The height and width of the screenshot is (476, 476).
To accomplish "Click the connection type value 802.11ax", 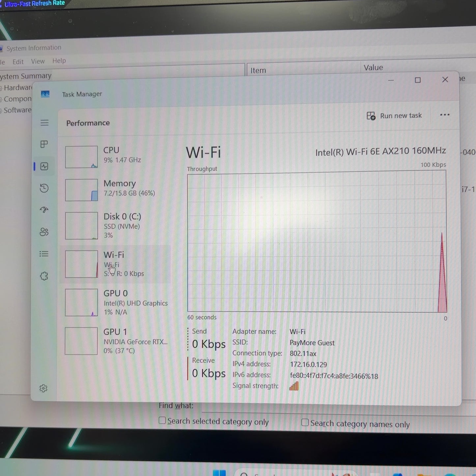I will click(303, 354).
